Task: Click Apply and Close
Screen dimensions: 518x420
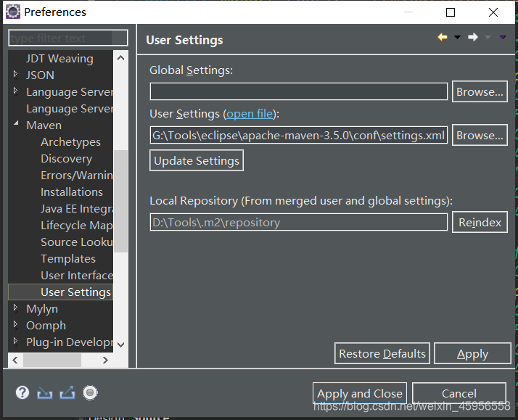Action: tap(360, 393)
